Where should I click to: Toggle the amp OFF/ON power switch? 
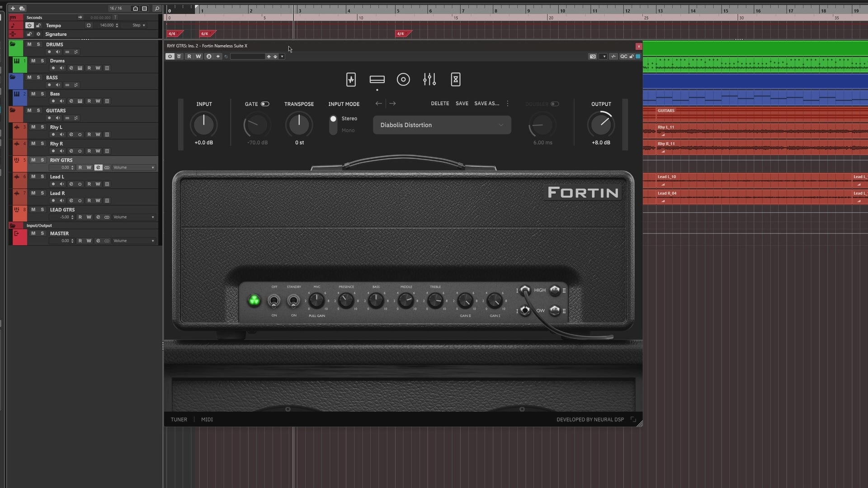274,301
